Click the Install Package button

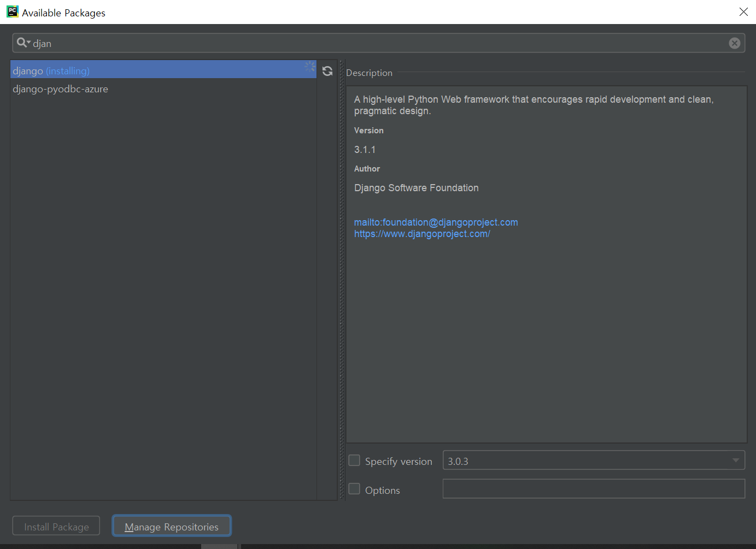coord(56,526)
